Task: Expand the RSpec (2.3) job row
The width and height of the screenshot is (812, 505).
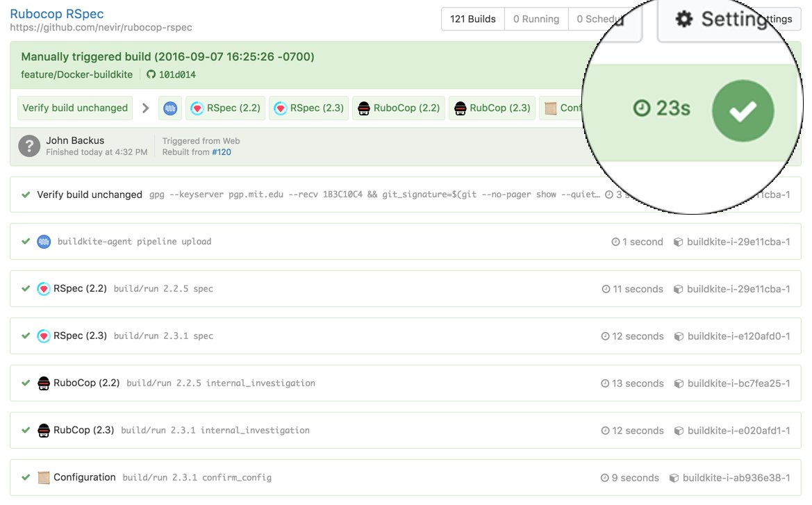Action: pos(406,336)
